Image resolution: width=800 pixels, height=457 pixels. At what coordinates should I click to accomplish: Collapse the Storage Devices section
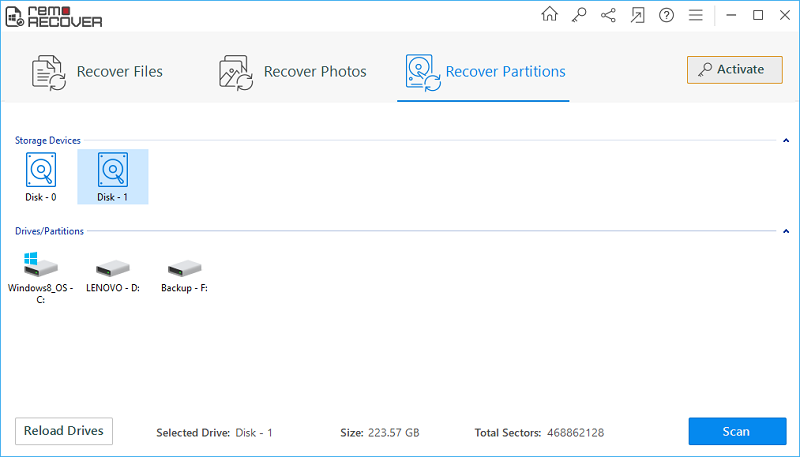pos(785,141)
